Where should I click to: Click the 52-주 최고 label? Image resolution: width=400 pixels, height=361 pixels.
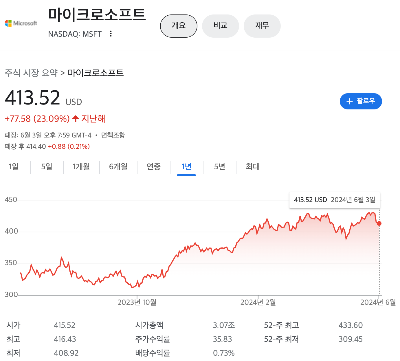281,325
